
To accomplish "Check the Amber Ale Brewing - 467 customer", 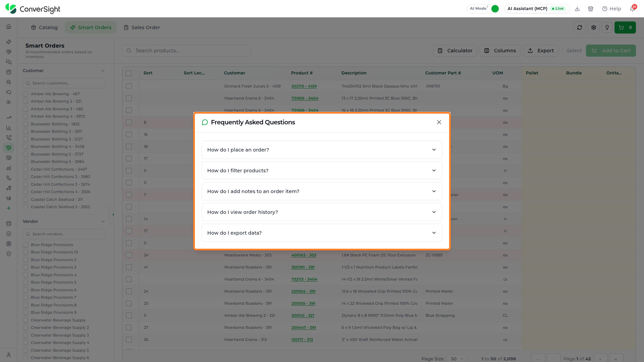I will [25, 94].
